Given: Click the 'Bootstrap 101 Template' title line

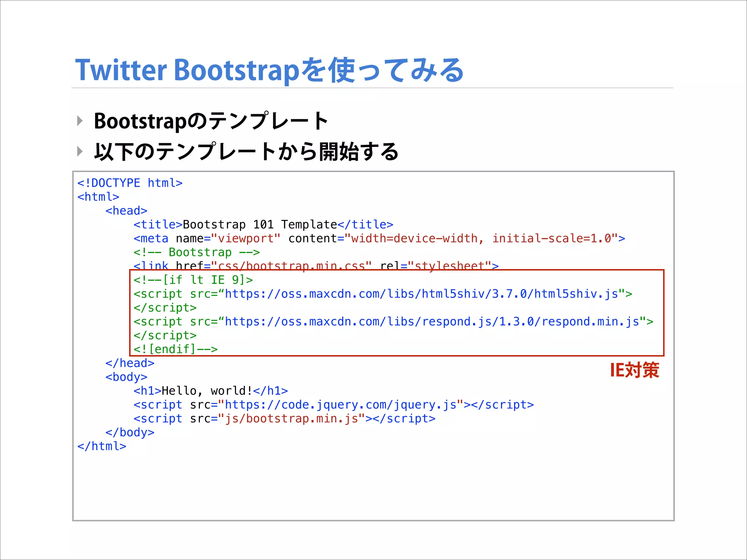Looking at the screenshot, I should pos(263,224).
